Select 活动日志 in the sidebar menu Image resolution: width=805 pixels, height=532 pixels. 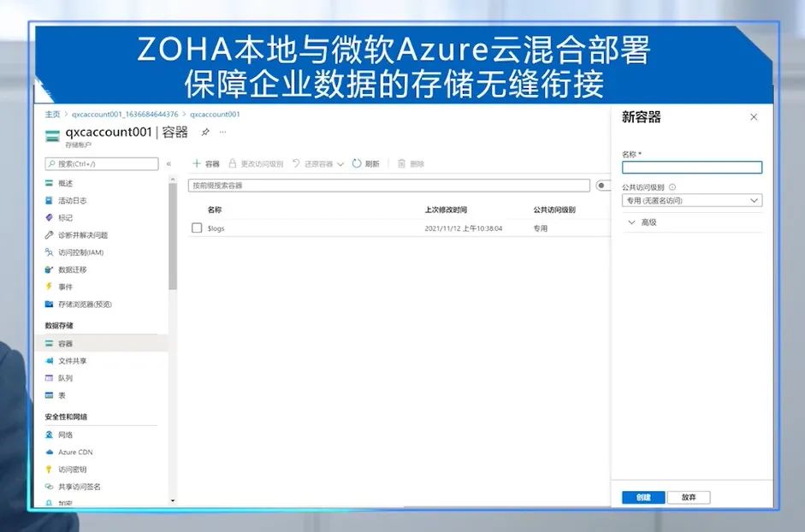pyautogui.click(x=72, y=200)
